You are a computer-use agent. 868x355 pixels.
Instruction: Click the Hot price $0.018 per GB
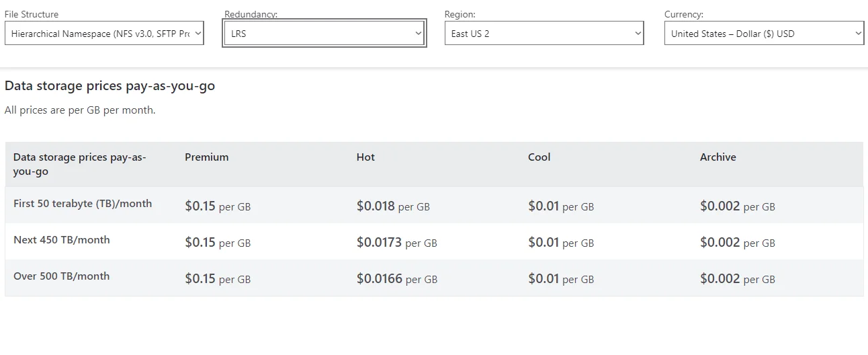pos(393,206)
